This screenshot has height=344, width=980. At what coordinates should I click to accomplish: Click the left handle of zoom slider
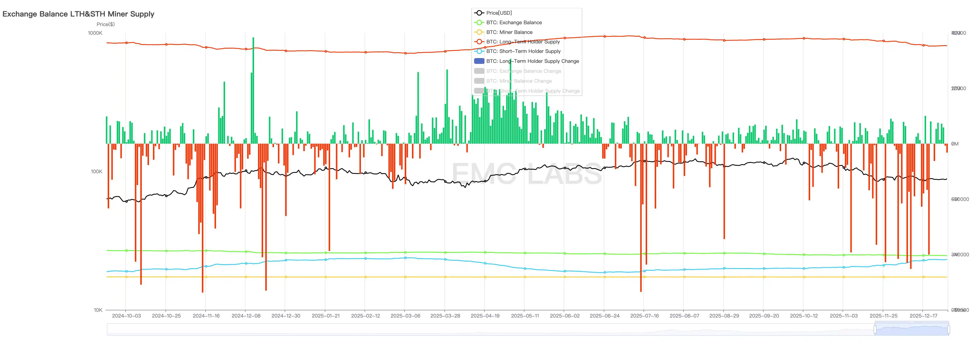[x=875, y=329]
